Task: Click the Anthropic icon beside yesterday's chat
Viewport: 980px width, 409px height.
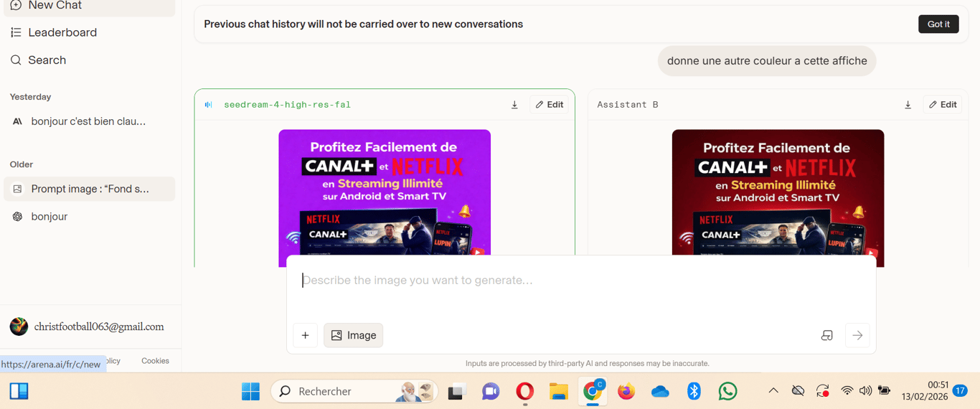Action: tap(18, 121)
